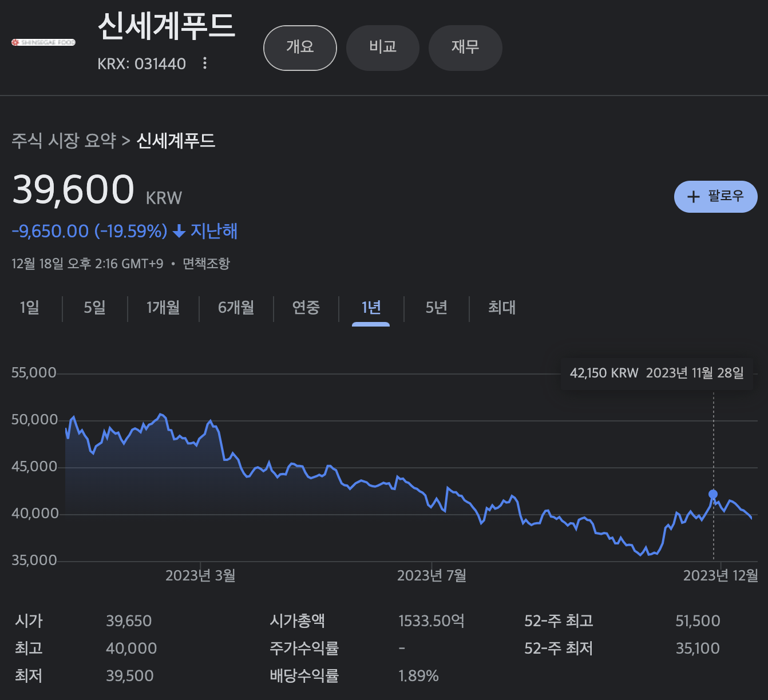The image size is (768, 700).
Task: Click the 시가총액 label
Action: point(297,621)
